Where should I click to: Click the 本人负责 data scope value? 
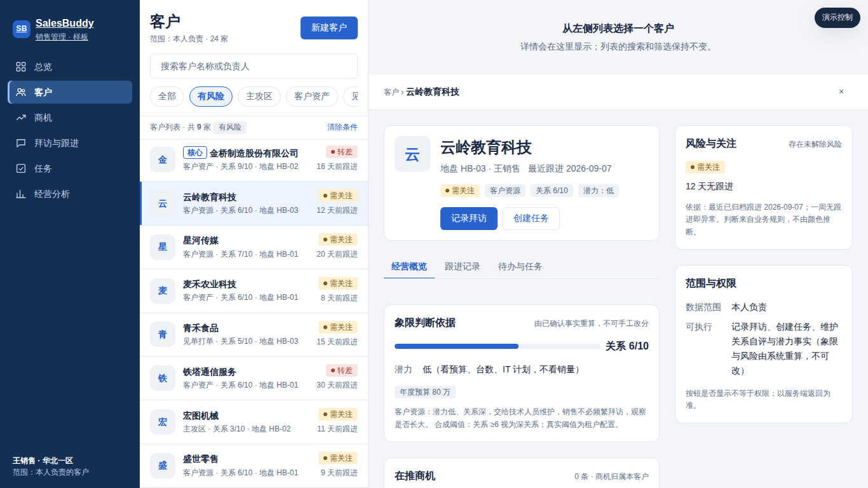pos(749,307)
